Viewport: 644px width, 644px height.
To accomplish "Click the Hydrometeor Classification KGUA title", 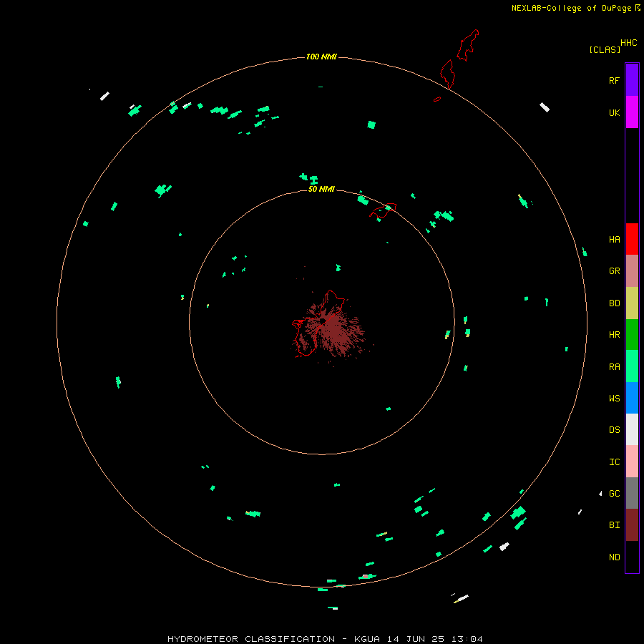I will point(325,639).
